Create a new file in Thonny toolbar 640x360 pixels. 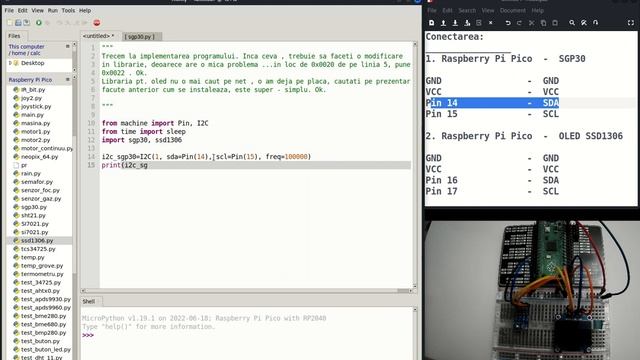tap(10, 23)
